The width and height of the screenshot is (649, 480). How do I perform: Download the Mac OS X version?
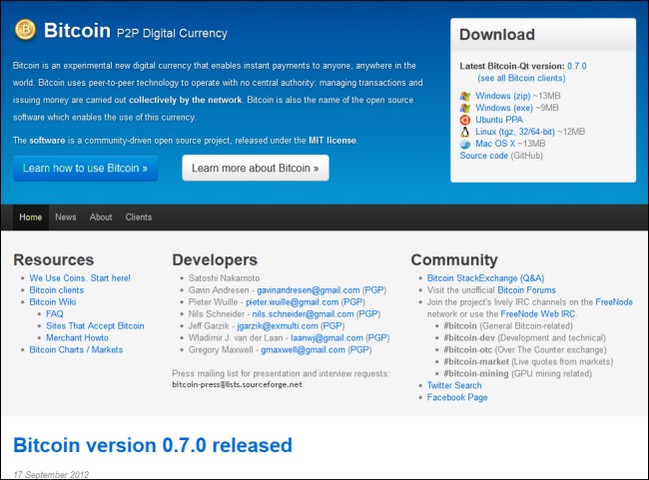[495, 144]
